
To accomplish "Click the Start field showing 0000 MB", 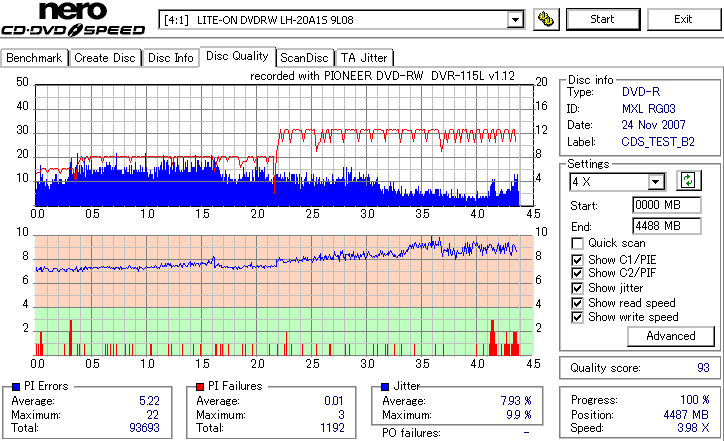I will point(666,205).
